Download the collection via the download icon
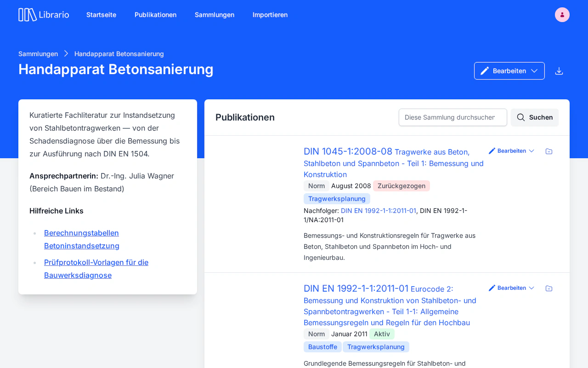This screenshot has height=368, width=588. 559,71
